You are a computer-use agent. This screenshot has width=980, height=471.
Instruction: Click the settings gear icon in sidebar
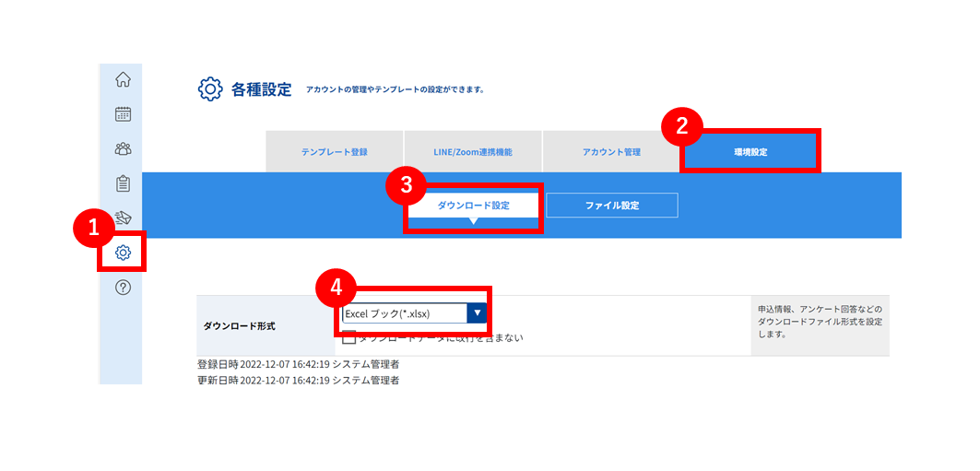124,253
